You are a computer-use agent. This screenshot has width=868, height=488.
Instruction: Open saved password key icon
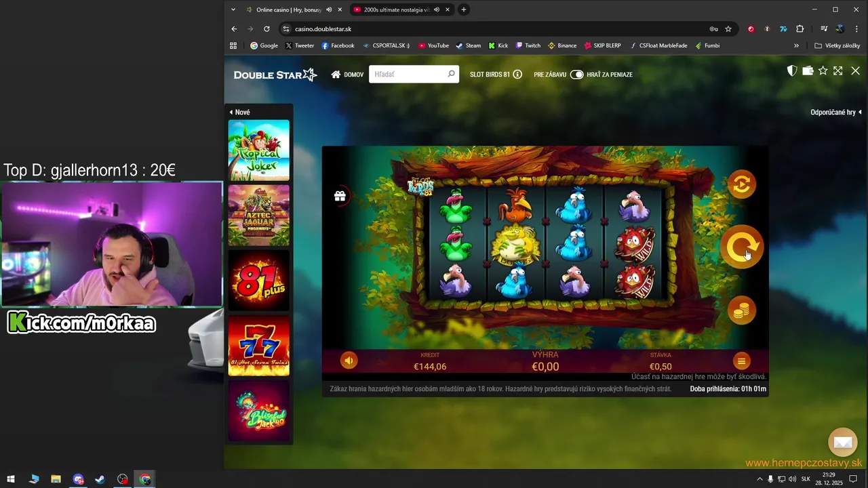pyautogui.click(x=713, y=29)
